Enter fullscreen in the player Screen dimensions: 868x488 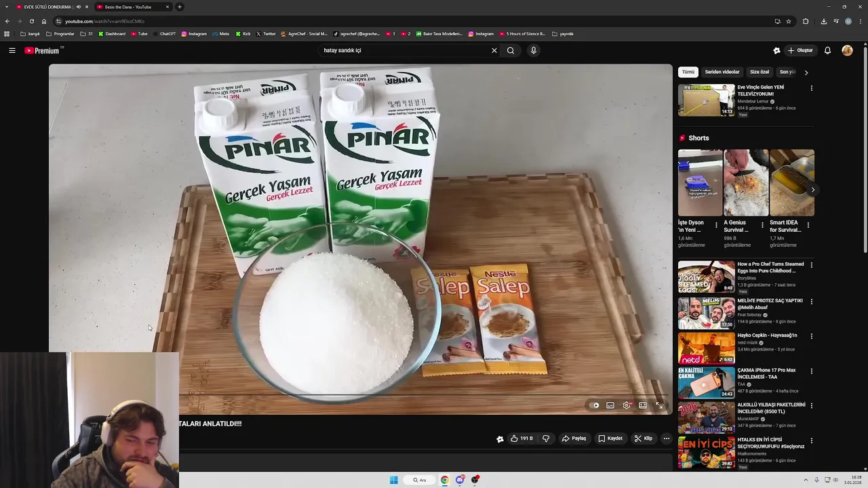click(659, 405)
